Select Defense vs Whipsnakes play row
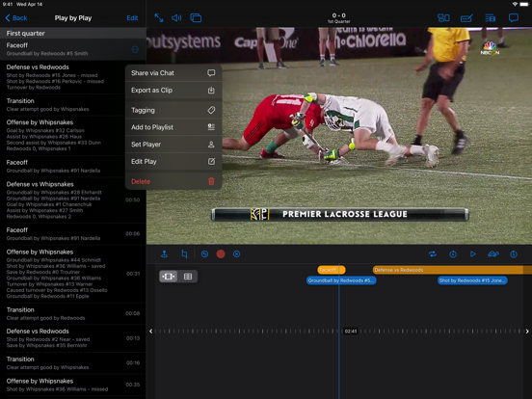This screenshot has width=532, height=399. pyautogui.click(x=73, y=199)
